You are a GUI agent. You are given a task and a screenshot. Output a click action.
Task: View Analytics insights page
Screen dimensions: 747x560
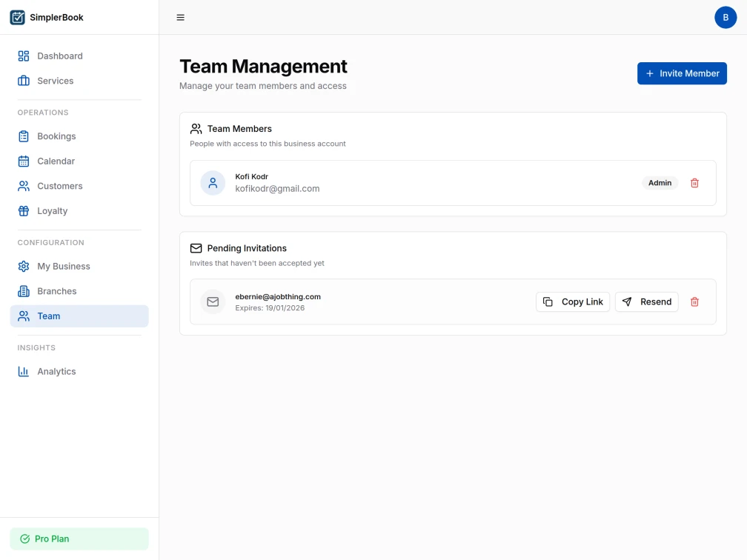pos(79,371)
